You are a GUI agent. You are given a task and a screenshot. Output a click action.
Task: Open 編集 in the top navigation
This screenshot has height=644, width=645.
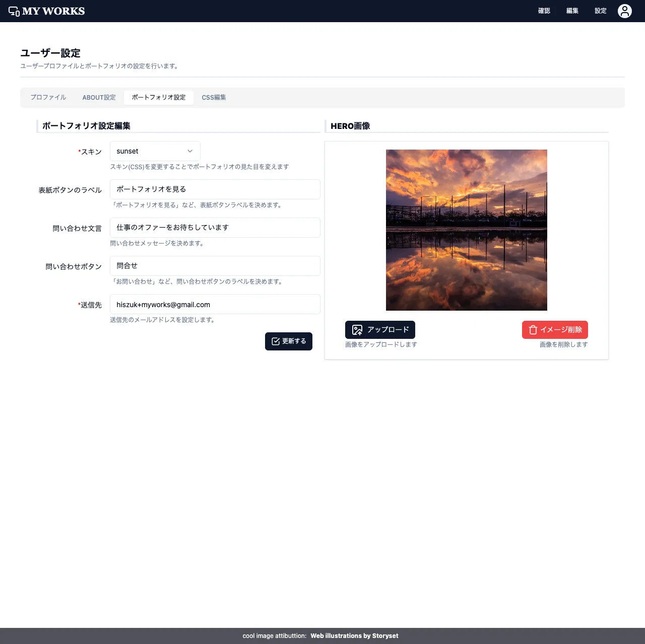pos(572,11)
